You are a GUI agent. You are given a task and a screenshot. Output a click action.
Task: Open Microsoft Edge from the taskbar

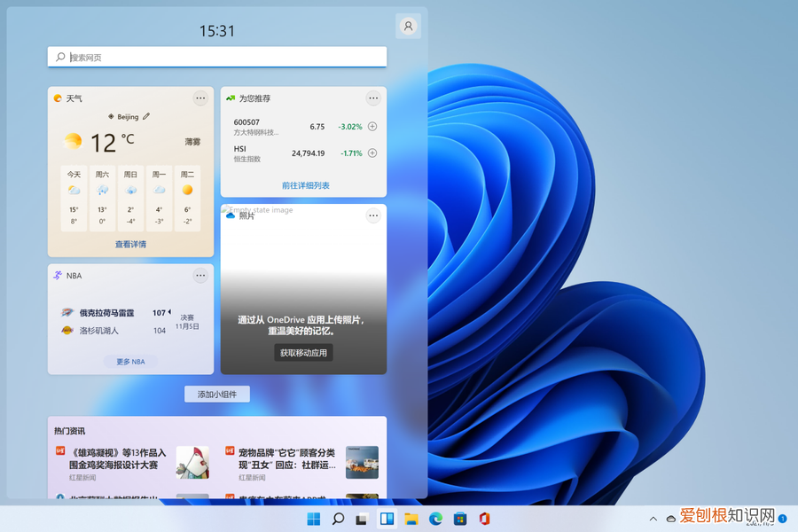[434, 518]
